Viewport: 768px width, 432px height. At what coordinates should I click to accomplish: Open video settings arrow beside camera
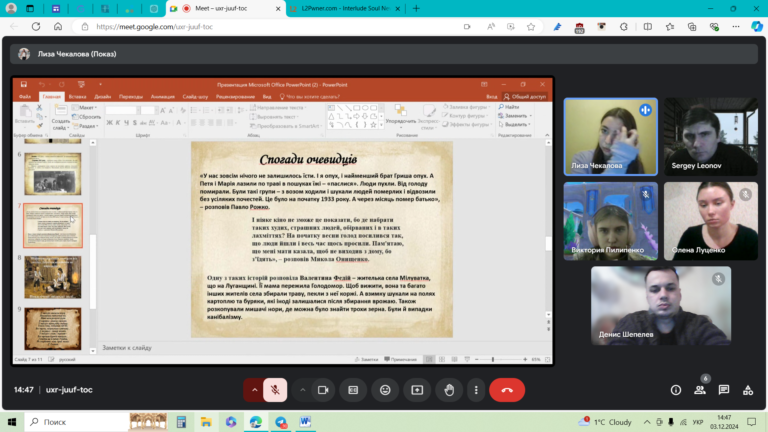[x=303, y=390]
